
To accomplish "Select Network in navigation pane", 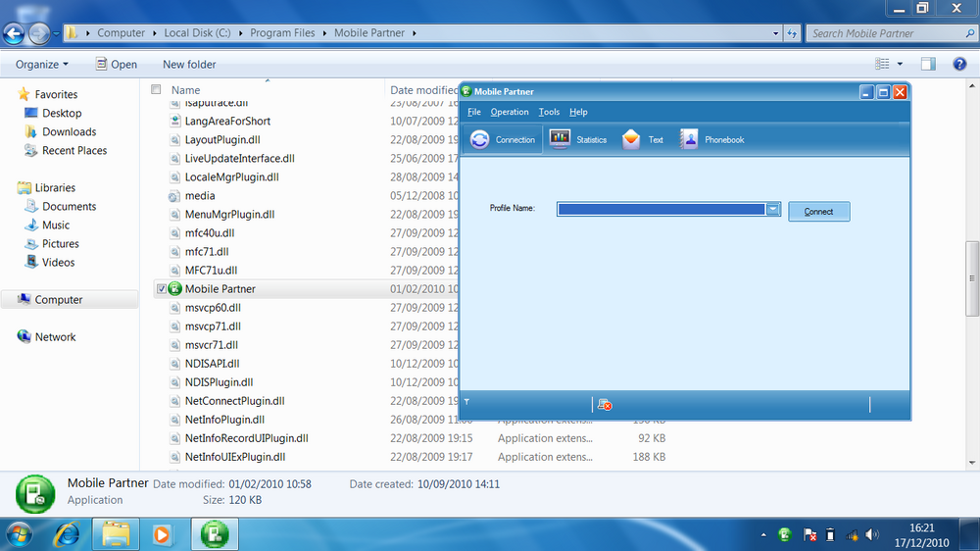I will click(55, 337).
